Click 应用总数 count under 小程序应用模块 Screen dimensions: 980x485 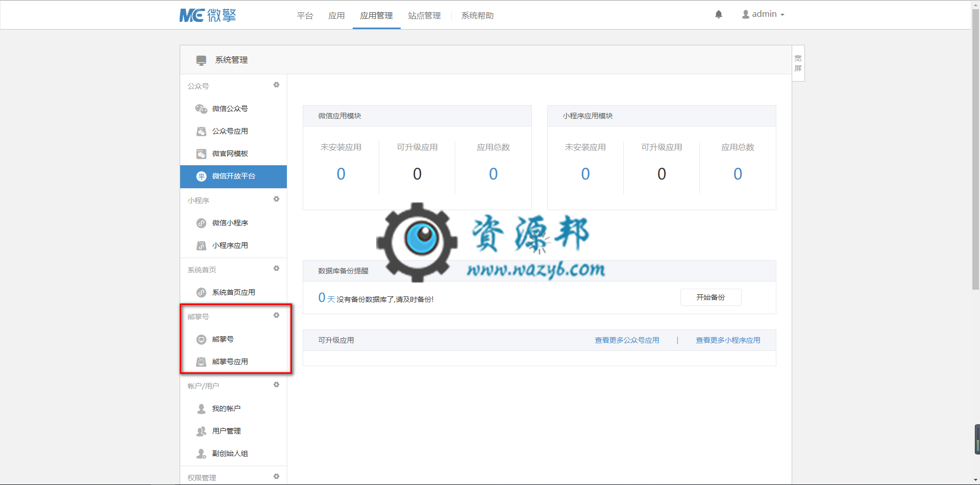(x=738, y=174)
